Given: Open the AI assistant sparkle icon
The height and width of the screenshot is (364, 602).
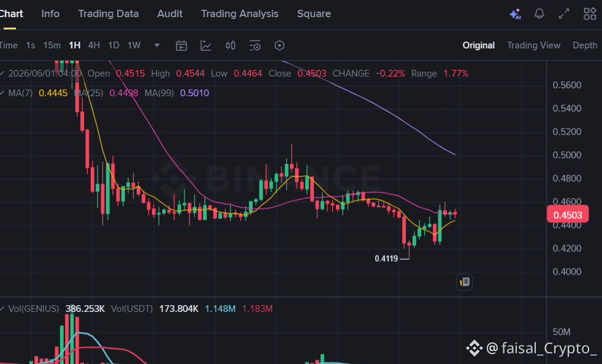Looking at the screenshot, I should coord(515,14).
